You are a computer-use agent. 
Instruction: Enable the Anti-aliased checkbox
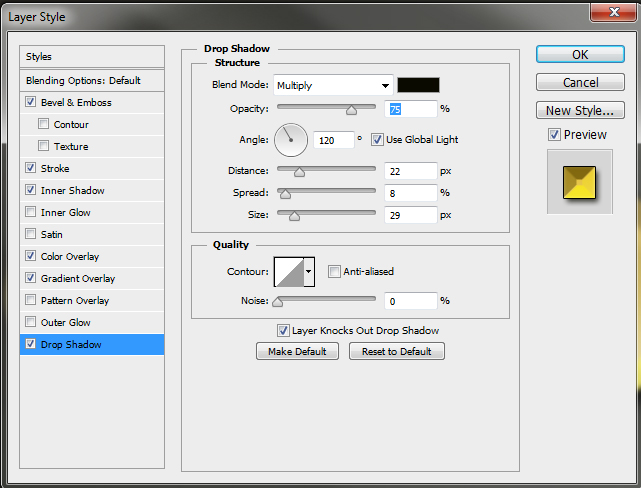click(334, 271)
